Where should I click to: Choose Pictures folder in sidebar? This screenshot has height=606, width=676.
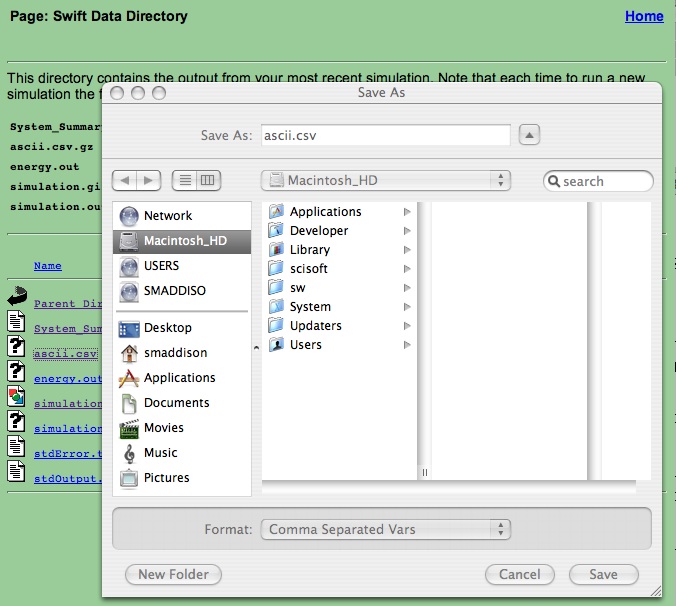(x=182, y=478)
